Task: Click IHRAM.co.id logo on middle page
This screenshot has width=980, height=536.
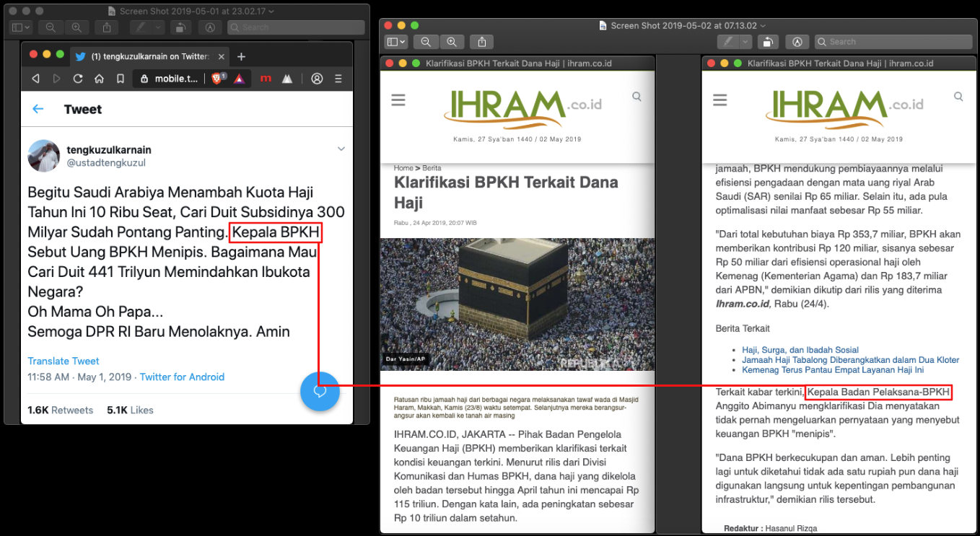Action: pyautogui.click(x=522, y=108)
